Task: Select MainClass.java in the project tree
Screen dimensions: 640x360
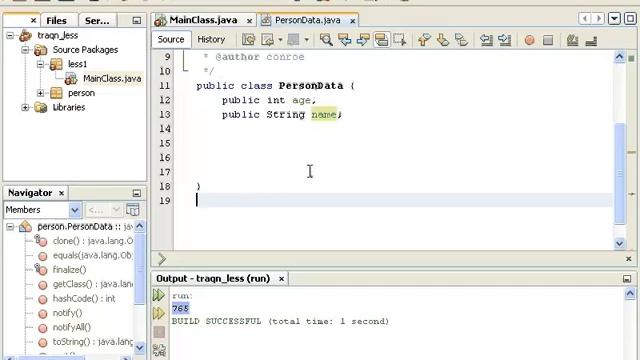Action: [112, 78]
